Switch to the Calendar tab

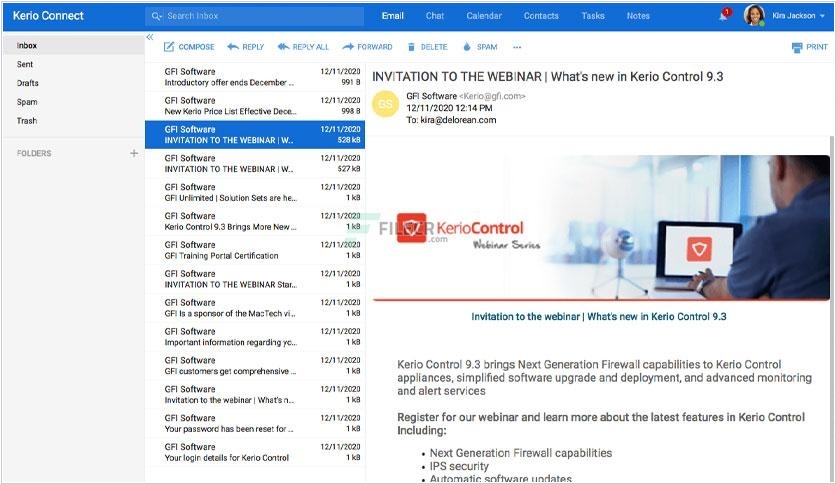pos(484,16)
